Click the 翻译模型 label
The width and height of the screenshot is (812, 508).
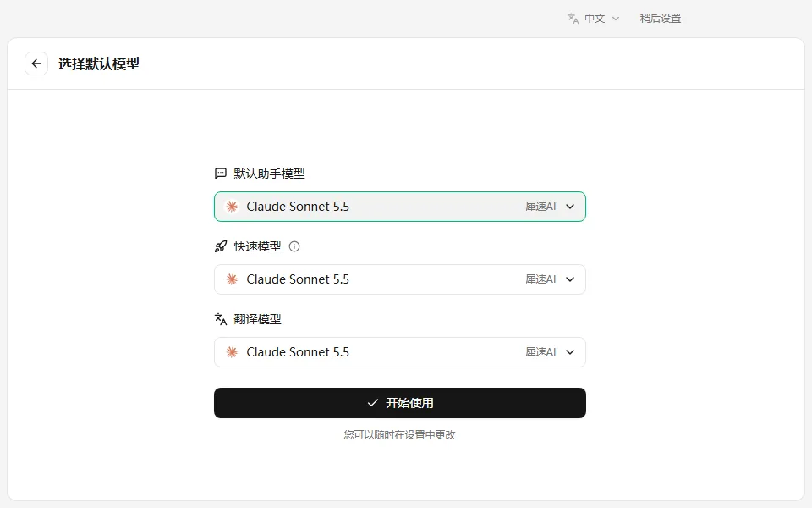tap(257, 319)
